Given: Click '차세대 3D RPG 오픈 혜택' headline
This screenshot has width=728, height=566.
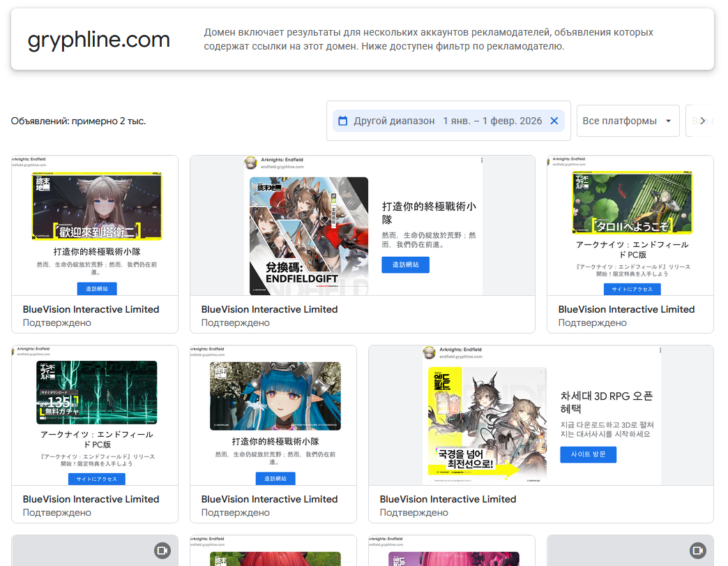Looking at the screenshot, I should [607, 403].
